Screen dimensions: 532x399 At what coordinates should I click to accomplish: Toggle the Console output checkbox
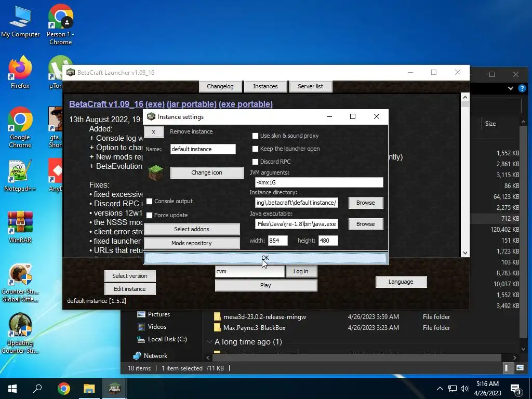pos(149,201)
